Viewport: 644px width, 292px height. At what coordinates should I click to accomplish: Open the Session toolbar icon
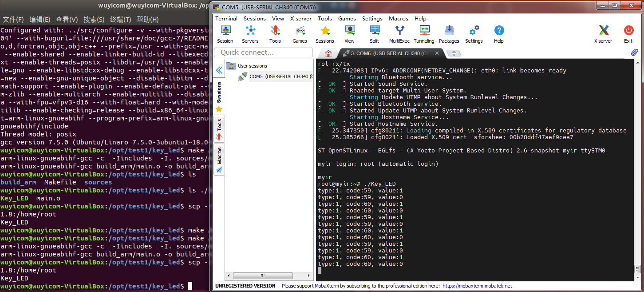[225, 34]
